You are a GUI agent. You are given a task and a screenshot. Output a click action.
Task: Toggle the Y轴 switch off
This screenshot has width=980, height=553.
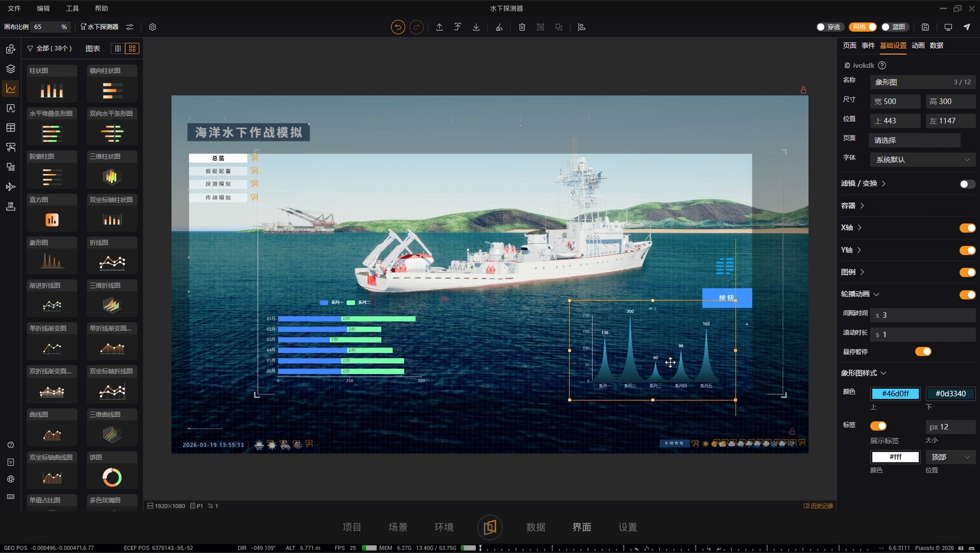click(967, 250)
